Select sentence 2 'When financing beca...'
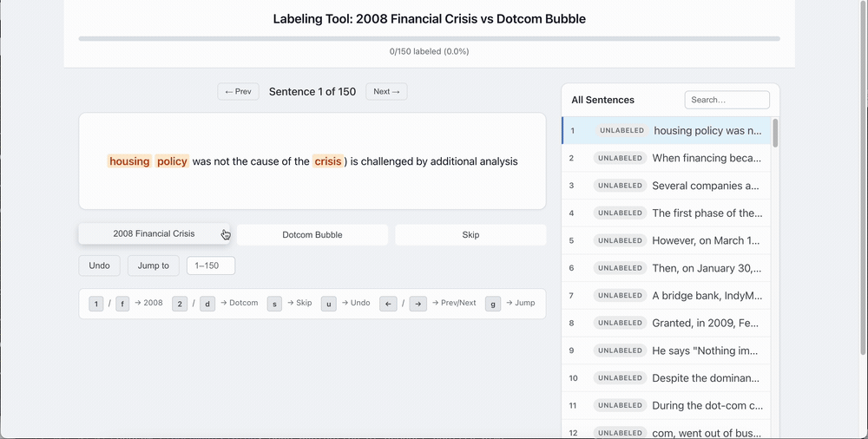 [666, 158]
